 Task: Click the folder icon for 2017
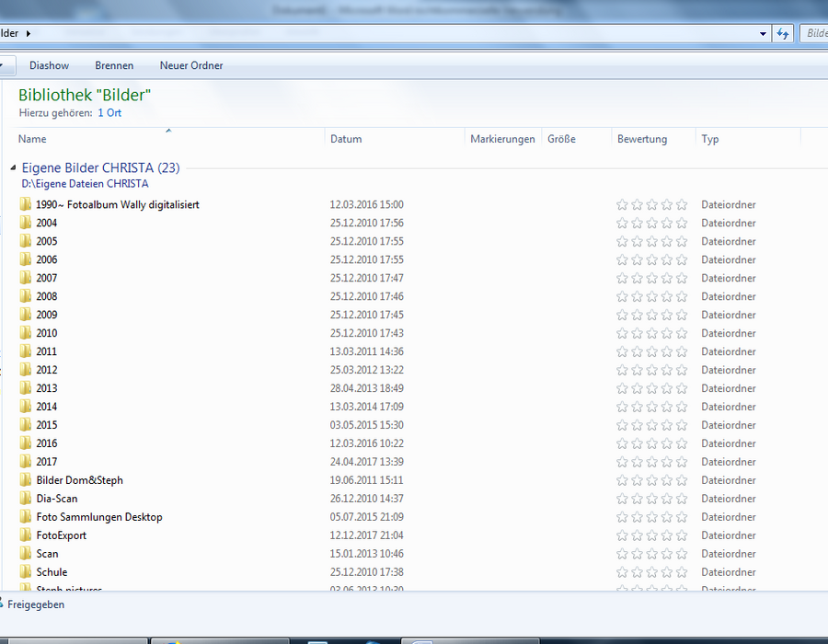pyautogui.click(x=26, y=461)
